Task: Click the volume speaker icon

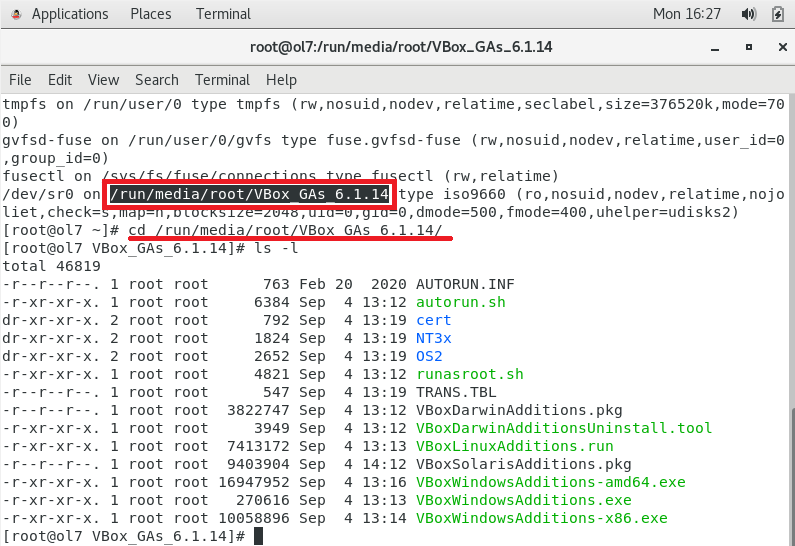Action: pos(748,14)
